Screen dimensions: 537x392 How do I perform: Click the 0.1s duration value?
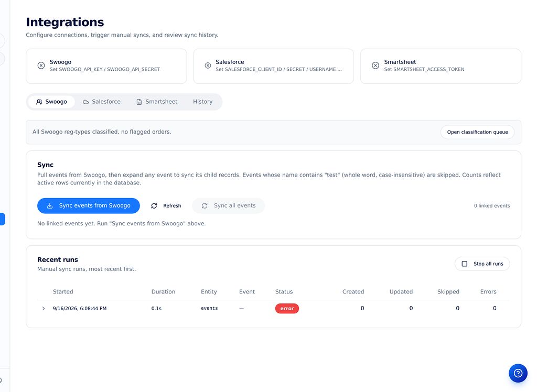click(x=156, y=309)
